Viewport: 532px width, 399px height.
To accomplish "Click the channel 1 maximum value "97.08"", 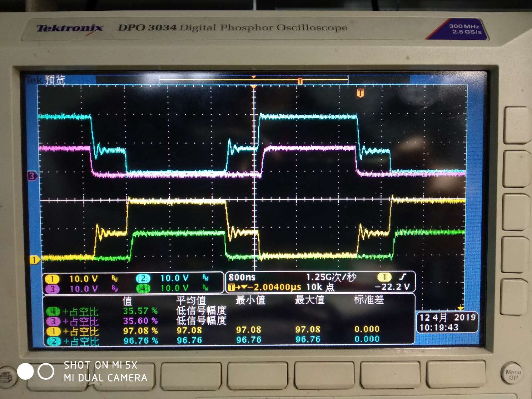I will click(308, 329).
